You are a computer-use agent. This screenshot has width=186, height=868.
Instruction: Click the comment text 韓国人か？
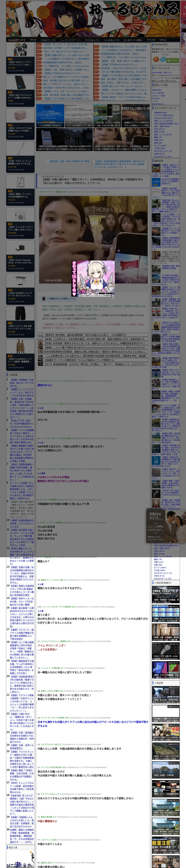click(x=44, y=561)
